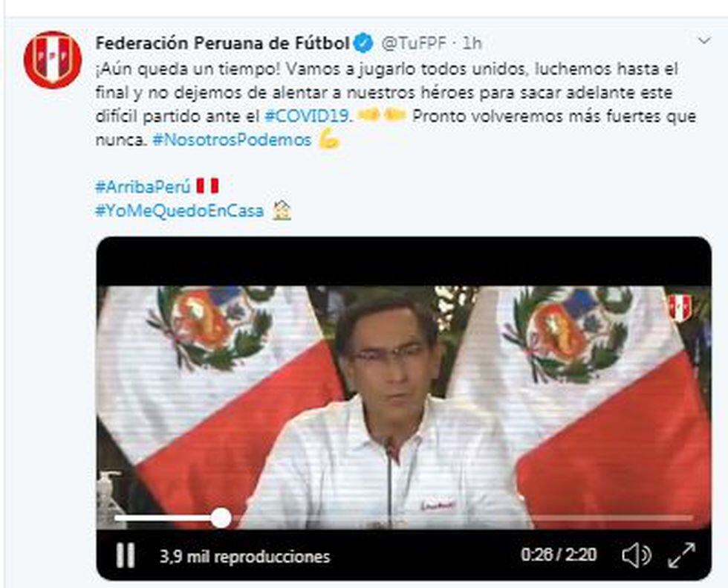Click the house emoji after YoMeQuedoEnCasa
Screen dimensions: 728x588
[x=282, y=210]
